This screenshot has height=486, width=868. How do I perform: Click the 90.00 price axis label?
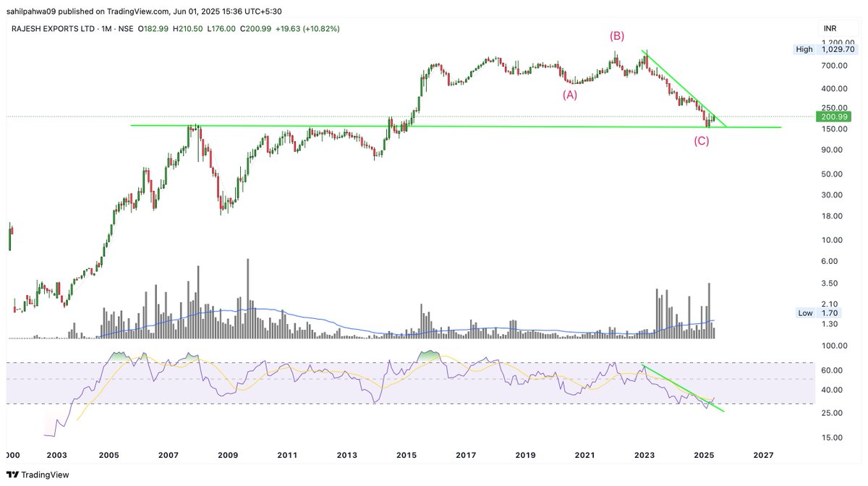[x=832, y=150]
